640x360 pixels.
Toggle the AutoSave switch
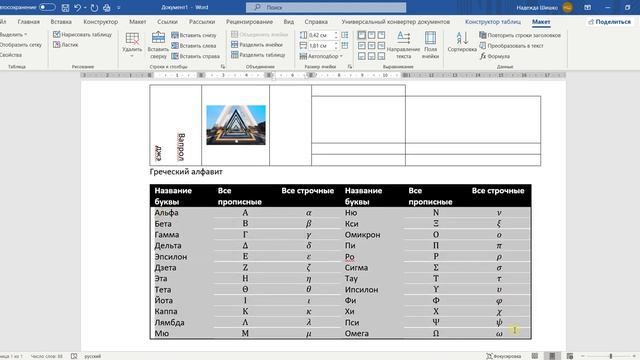click(47, 7)
